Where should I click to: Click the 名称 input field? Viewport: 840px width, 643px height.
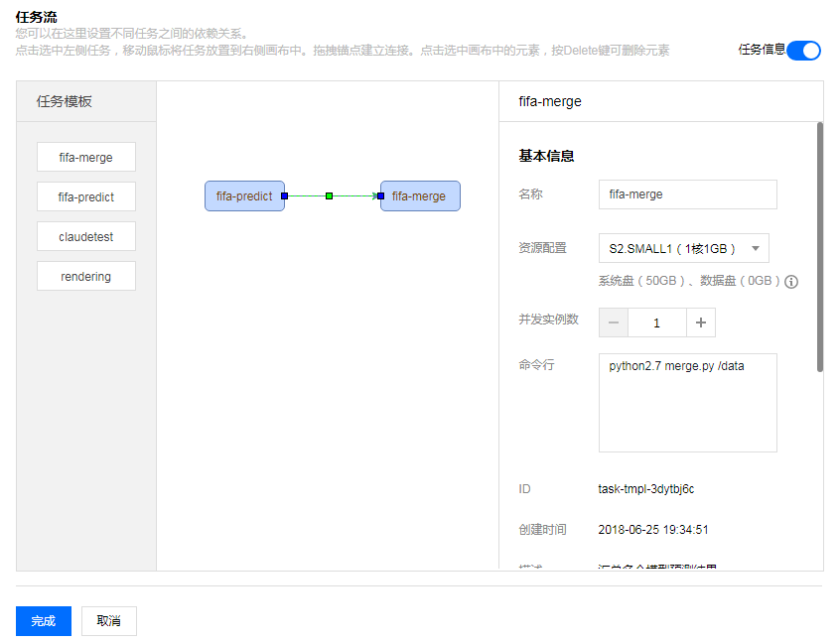tap(687, 194)
